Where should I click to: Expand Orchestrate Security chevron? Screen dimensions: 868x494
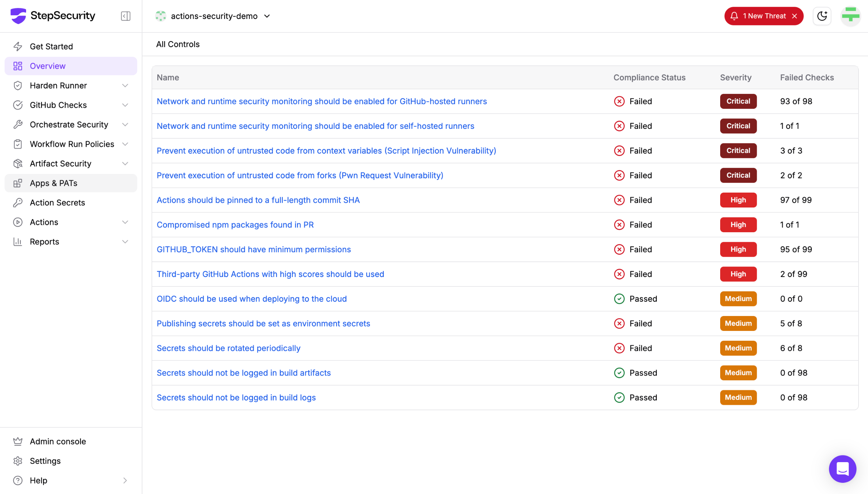coord(125,124)
